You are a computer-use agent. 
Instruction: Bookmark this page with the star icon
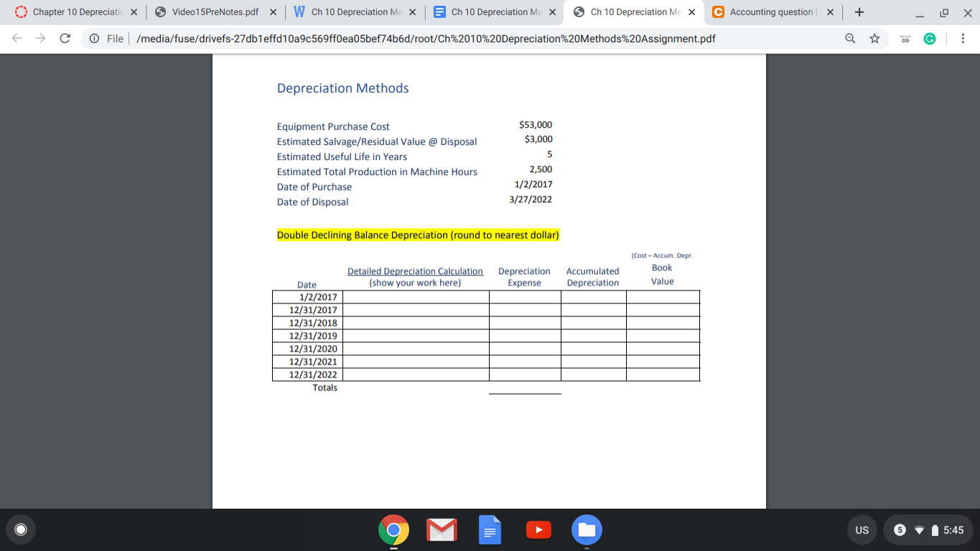874,39
